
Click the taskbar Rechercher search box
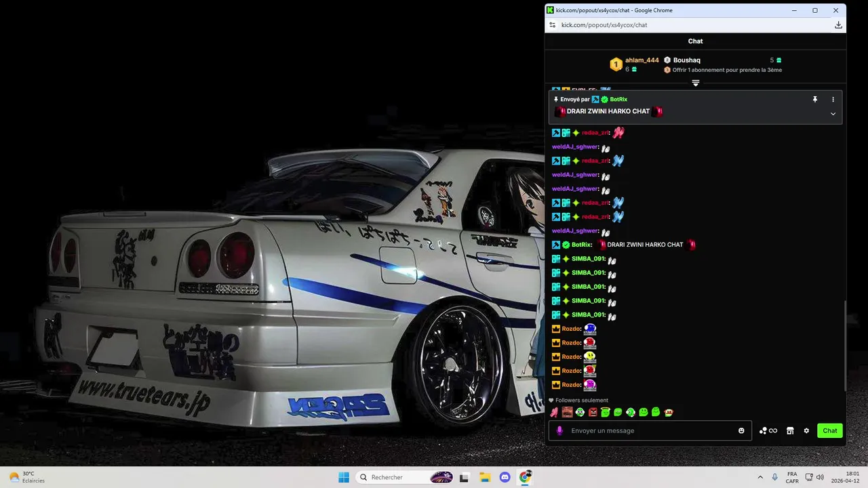pyautogui.click(x=405, y=477)
